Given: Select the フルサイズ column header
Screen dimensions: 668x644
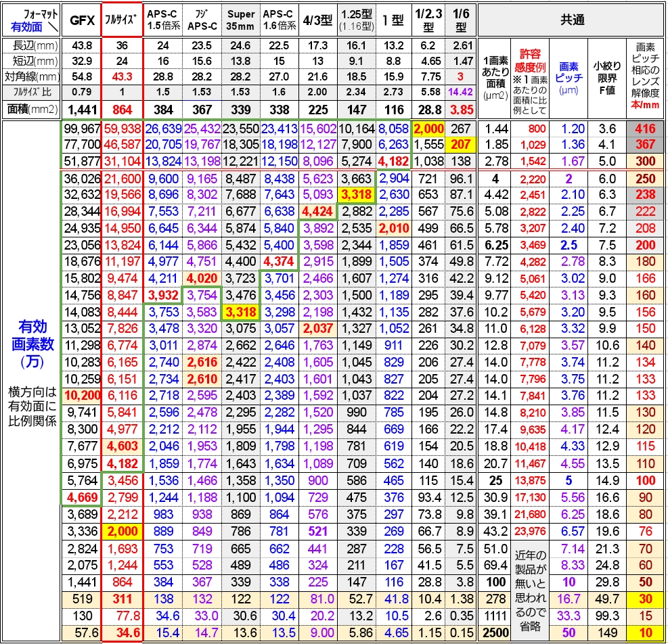Looking at the screenshot, I should coord(122,20).
